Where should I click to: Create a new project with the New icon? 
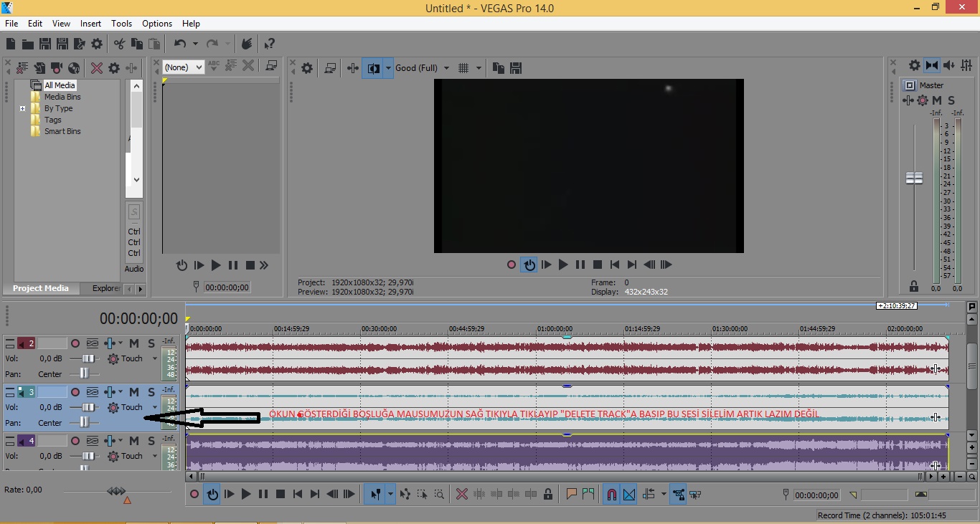tap(11, 44)
